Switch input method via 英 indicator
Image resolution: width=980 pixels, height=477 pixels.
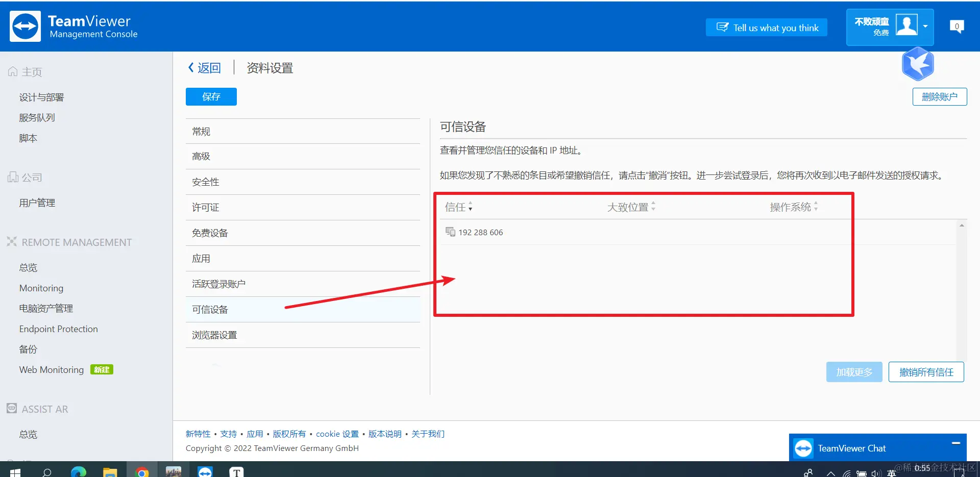(x=891, y=473)
